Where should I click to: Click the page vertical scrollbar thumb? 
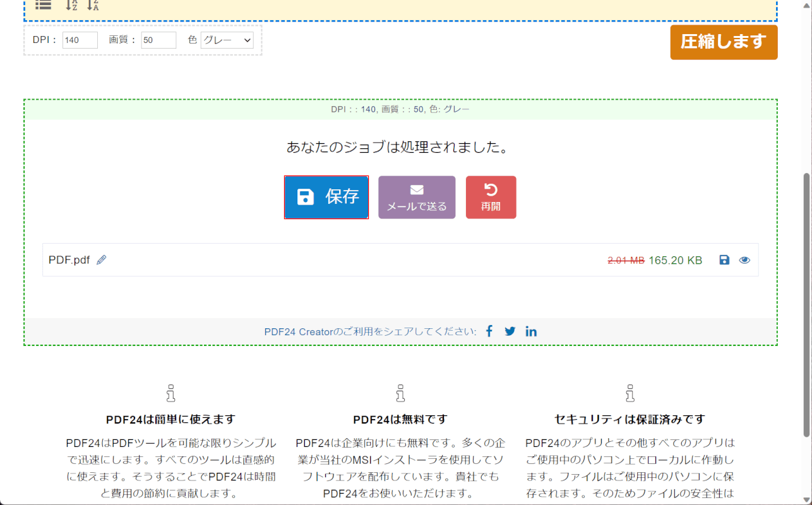coord(806,304)
